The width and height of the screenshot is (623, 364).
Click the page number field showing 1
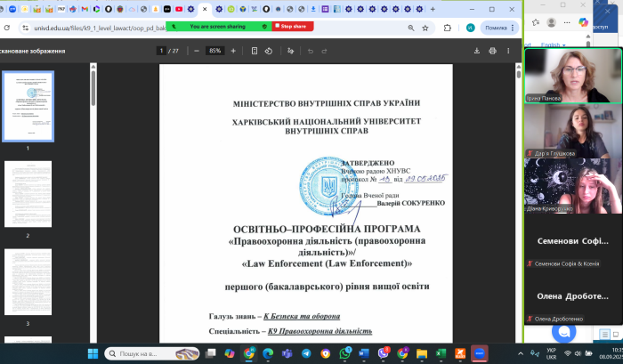pyautogui.click(x=162, y=51)
